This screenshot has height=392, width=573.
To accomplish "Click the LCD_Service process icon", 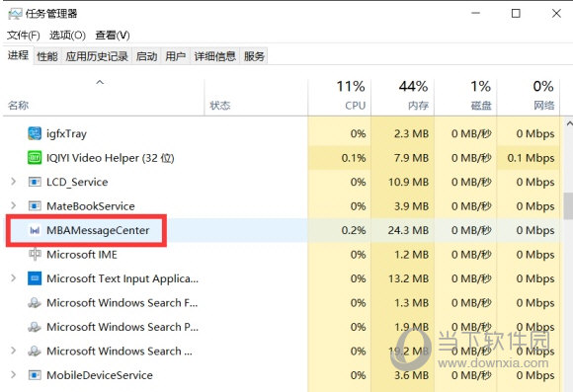I will click(x=35, y=182).
